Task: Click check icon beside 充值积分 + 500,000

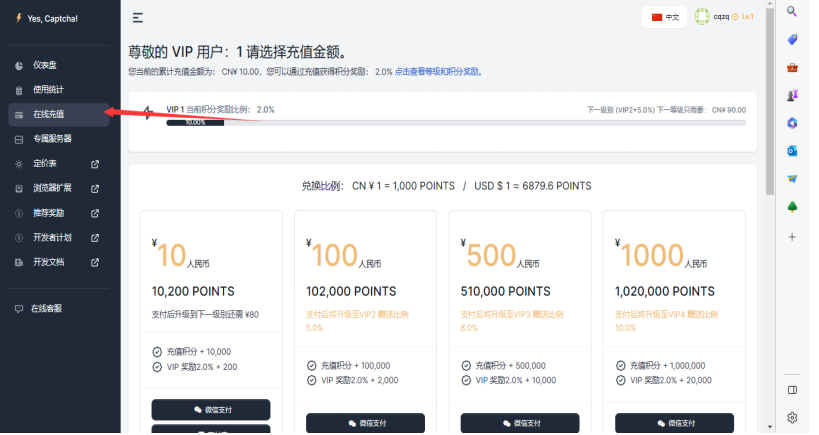Action: point(466,366)
